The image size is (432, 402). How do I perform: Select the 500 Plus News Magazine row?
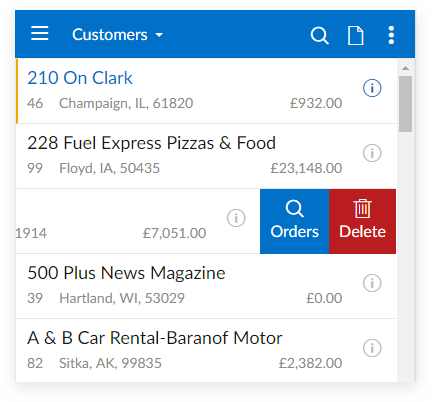tap(206, 286)
